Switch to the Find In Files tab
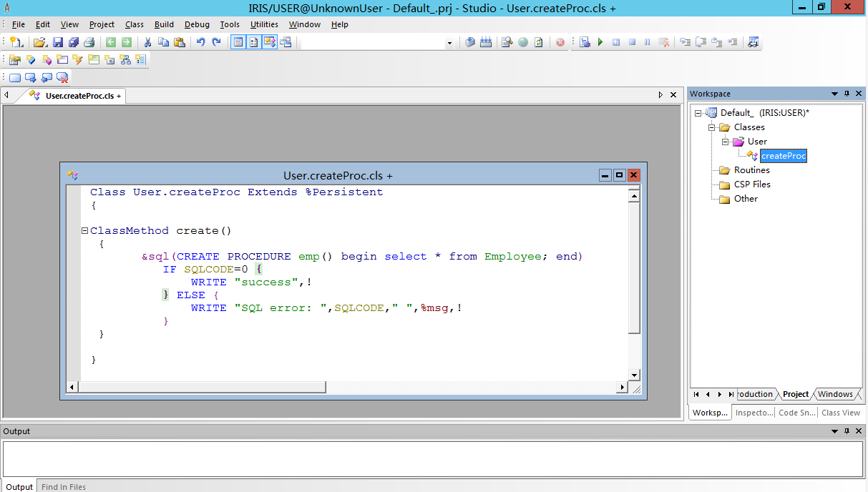 coord(63,486)
